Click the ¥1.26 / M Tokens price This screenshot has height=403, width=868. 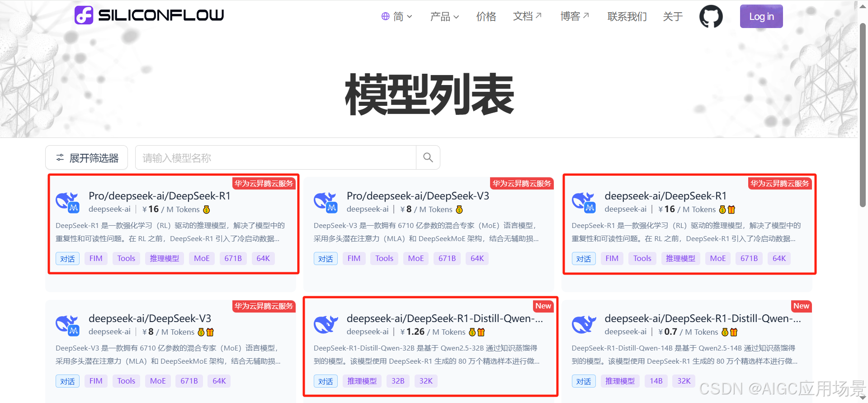[x=433, y=332]
